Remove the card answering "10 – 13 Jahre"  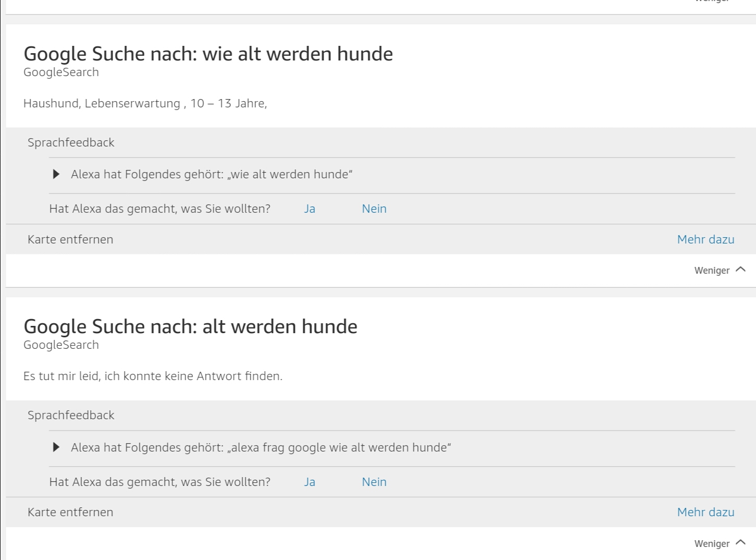[x=70, y=240]
